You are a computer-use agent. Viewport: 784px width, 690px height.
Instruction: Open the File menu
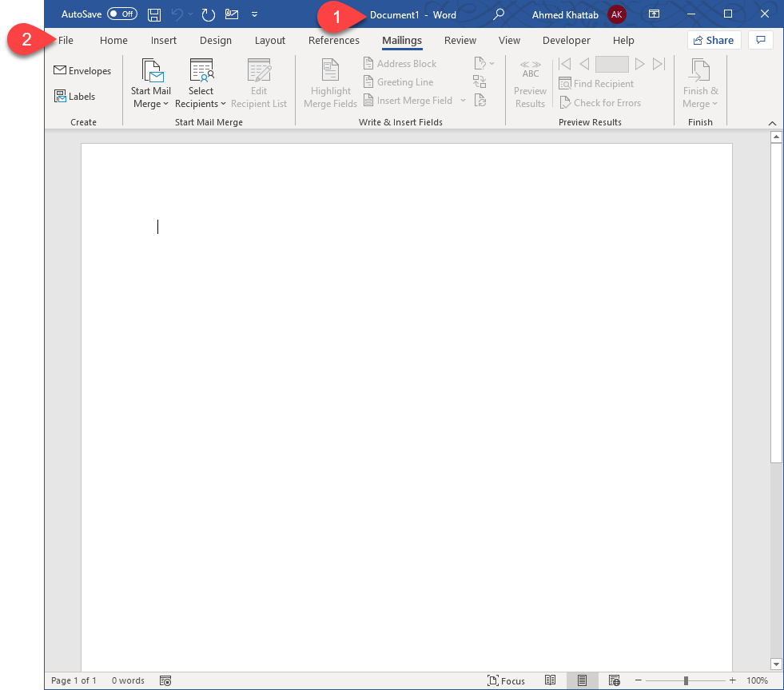[x=66, y=41]
